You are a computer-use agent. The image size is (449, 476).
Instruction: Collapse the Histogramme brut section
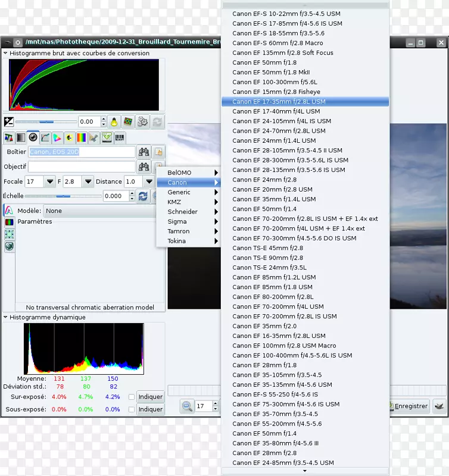point(5,53)
